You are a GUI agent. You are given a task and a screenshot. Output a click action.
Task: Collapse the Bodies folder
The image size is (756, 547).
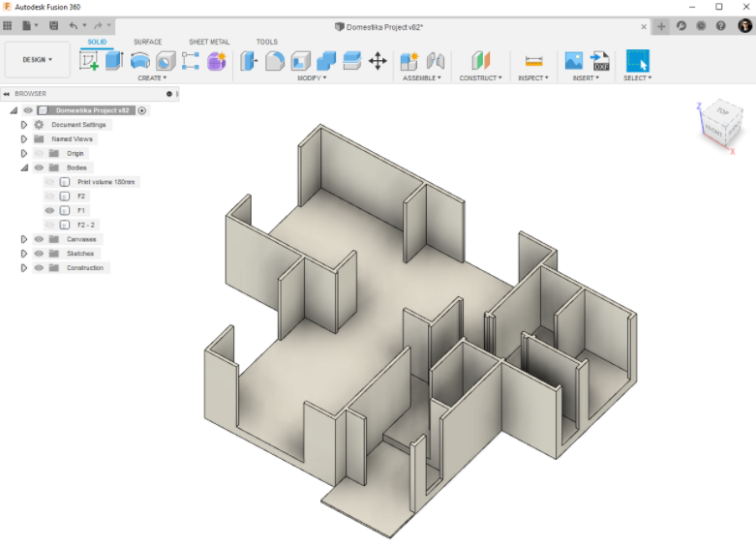click(24, 167)
